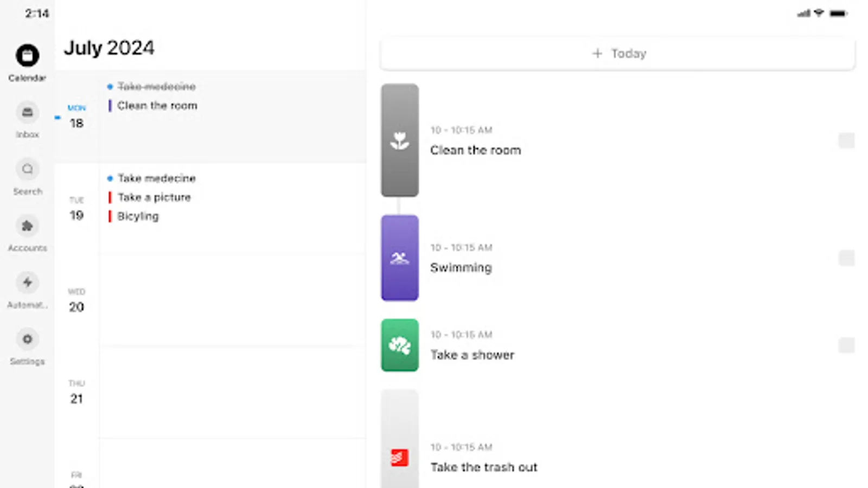Click the red icon on Take the trash out

pos(400,457)
